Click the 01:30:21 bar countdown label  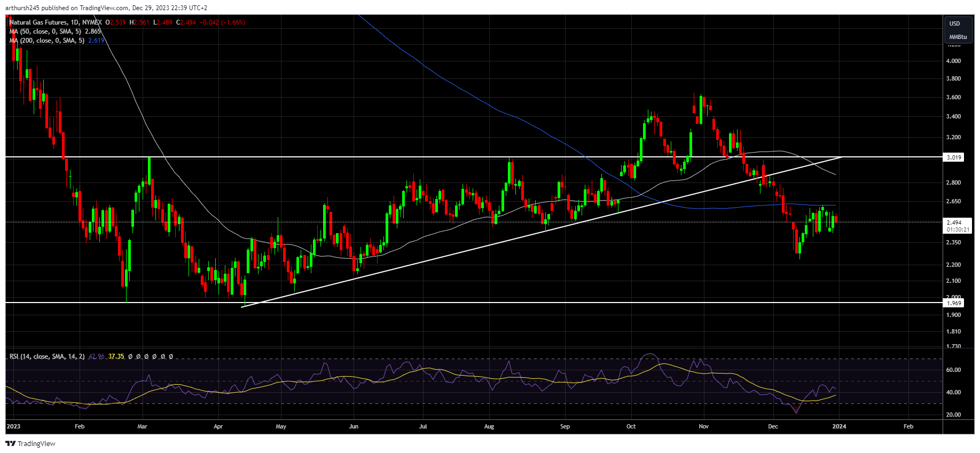(x=958, y=229)
